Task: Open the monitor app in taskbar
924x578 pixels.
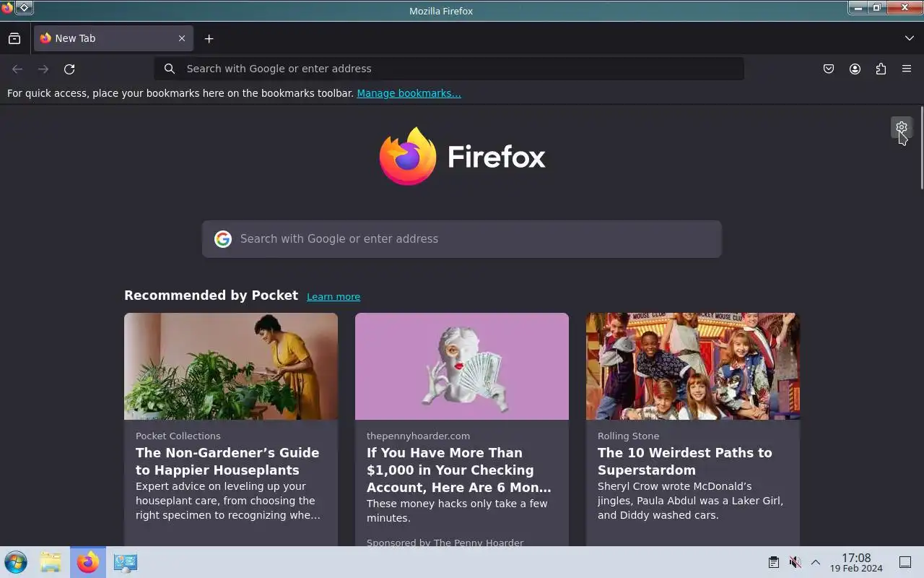Action: (x=126, y=562)
